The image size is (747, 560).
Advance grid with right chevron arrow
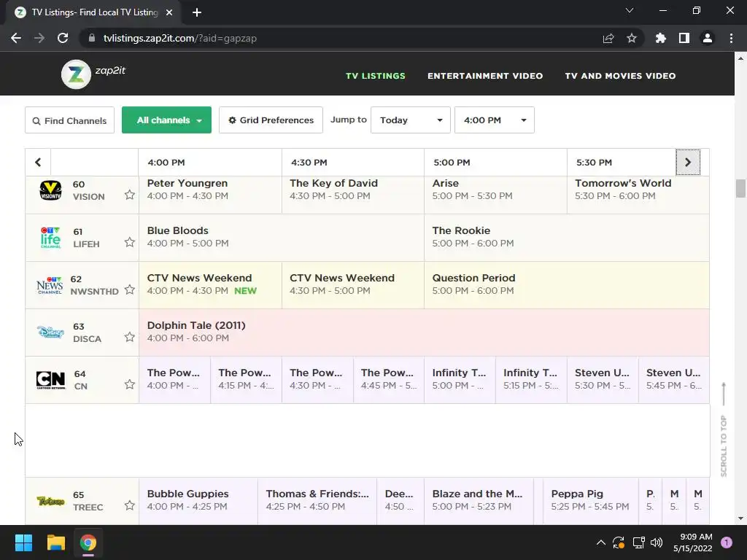688,163
